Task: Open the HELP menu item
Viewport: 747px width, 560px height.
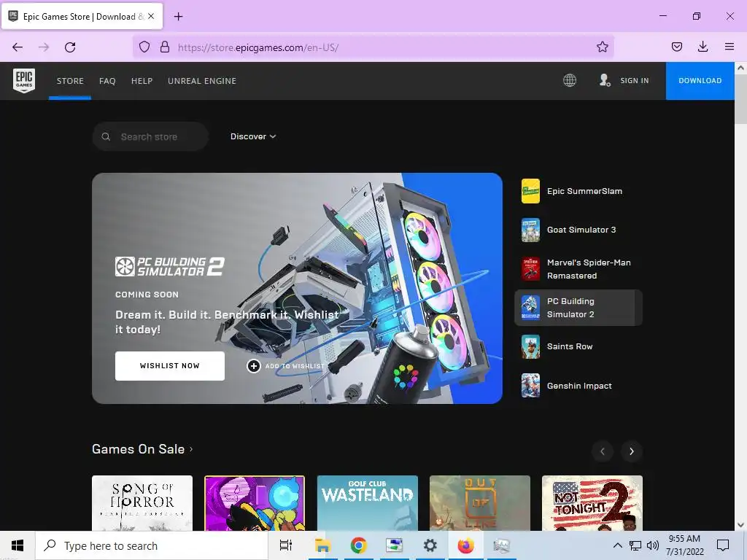Action: [x=142, y=80]
